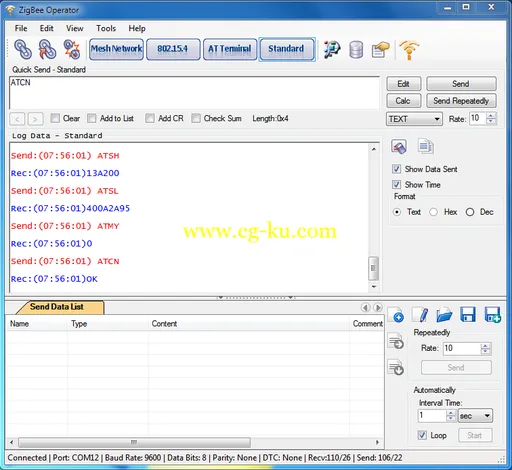Toggle the Loop checkbox
512x470 pixels.
click(x=422, y=435)
